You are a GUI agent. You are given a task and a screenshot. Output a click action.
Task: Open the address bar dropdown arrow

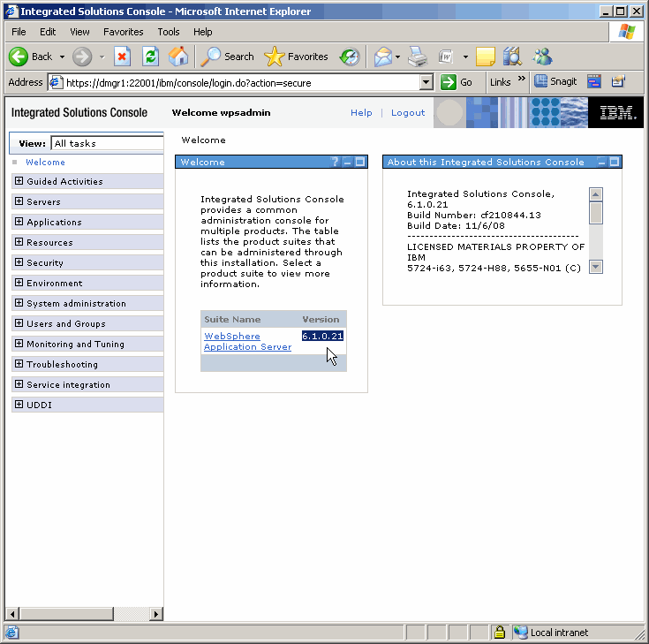coord(426,82)
